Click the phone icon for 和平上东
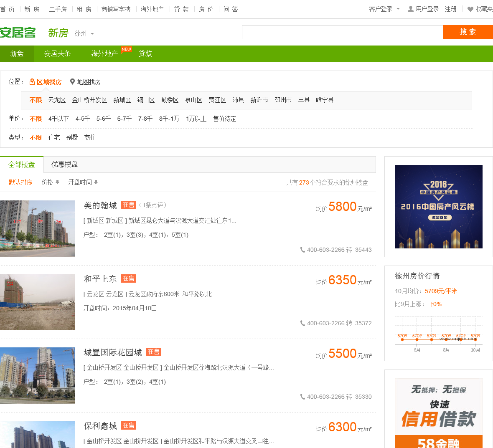This screenshot has width=493, height=448. [302, 323]
